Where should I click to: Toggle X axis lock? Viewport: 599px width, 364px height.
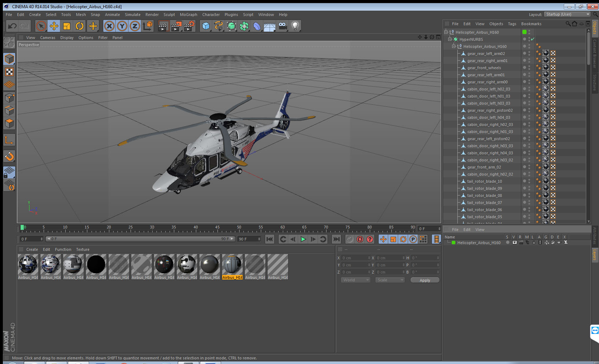(x=110, y=26)
